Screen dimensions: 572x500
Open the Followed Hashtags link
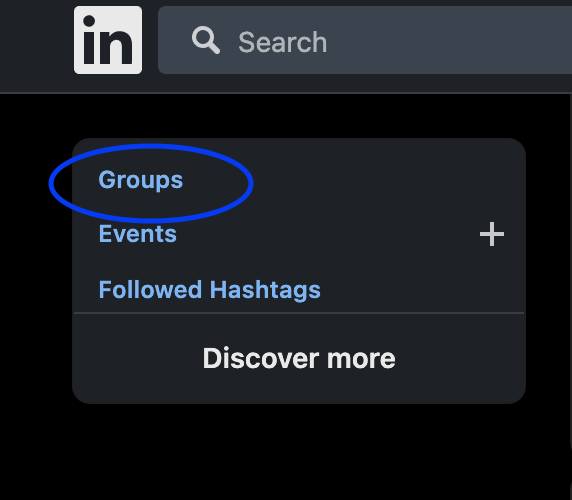click(209, 290)
